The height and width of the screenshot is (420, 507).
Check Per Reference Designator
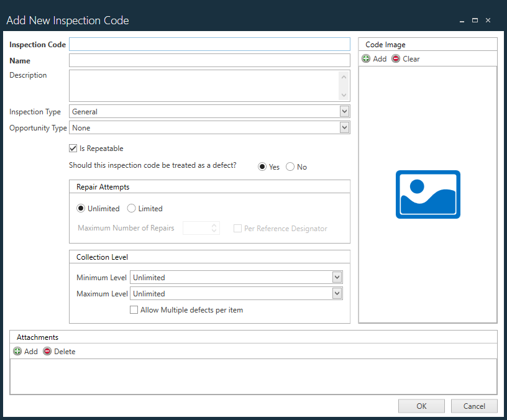(x=237, y=228)
